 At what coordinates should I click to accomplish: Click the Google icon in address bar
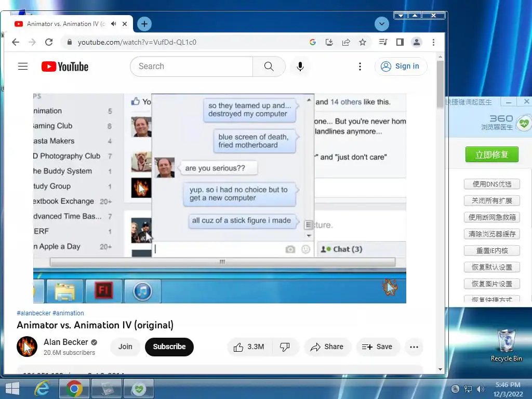click(x=312, y=42)
